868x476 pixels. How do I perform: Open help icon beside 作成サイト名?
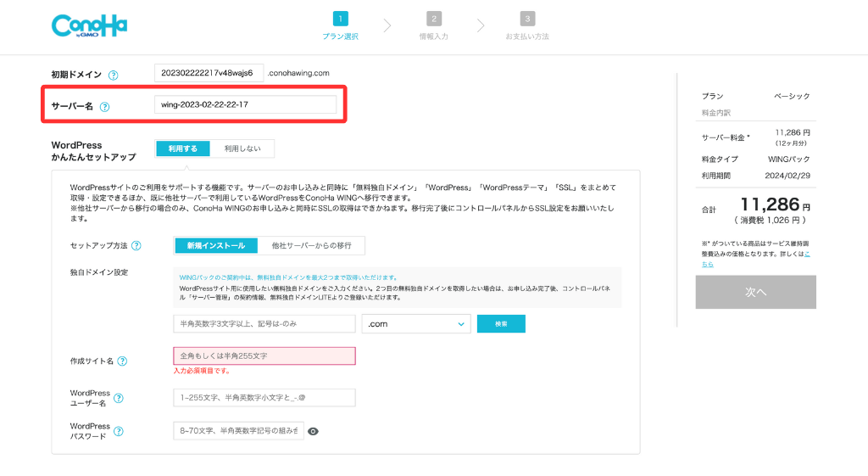tap(122, 361)
